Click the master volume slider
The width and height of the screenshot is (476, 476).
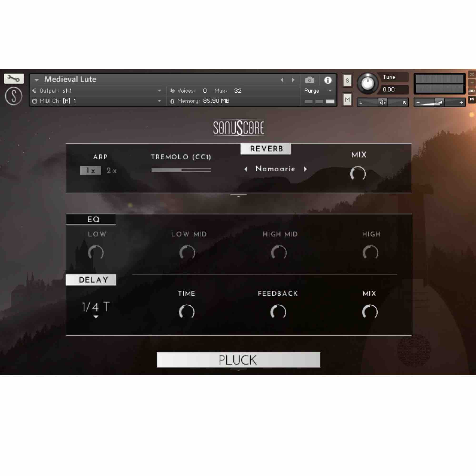point(439,103)
